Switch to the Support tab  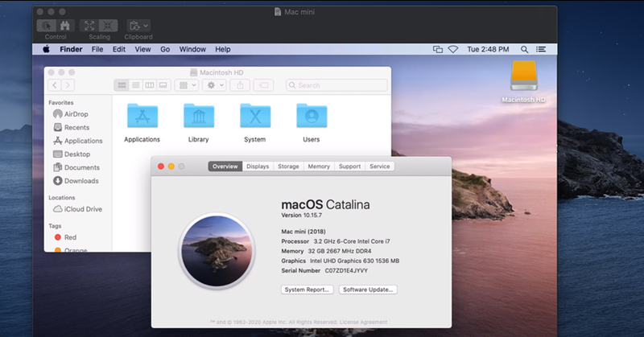click(349, 166)
